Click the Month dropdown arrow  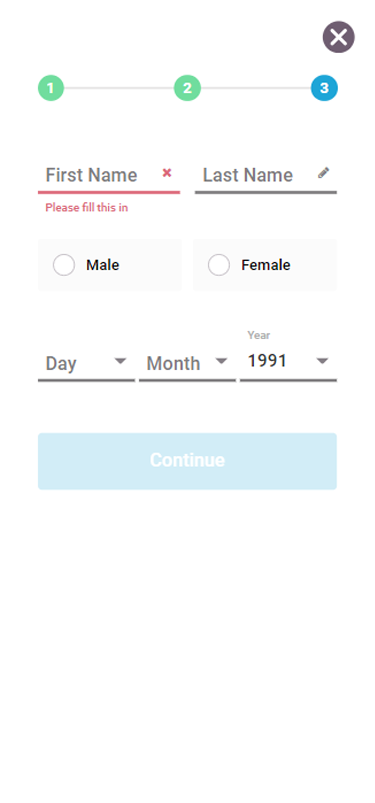pos(221,362)
